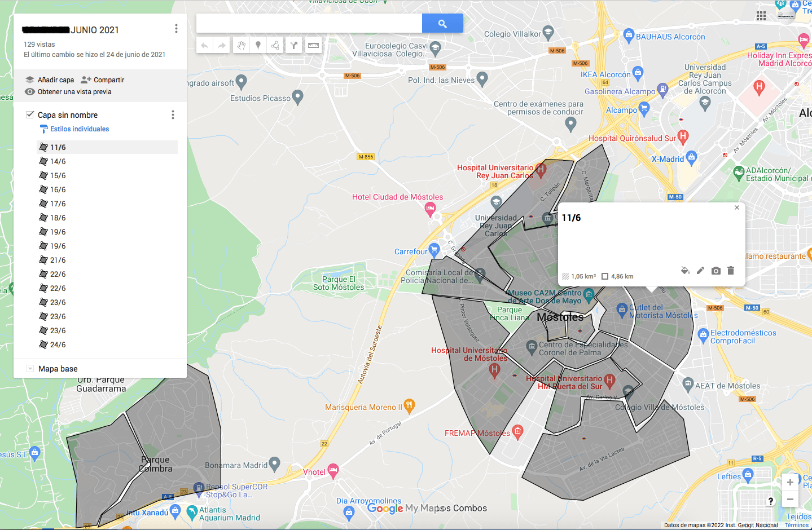812x530 pixels.
Task: Click the AEAT de Móstoles marker
Action: click(x=688, y=385)
